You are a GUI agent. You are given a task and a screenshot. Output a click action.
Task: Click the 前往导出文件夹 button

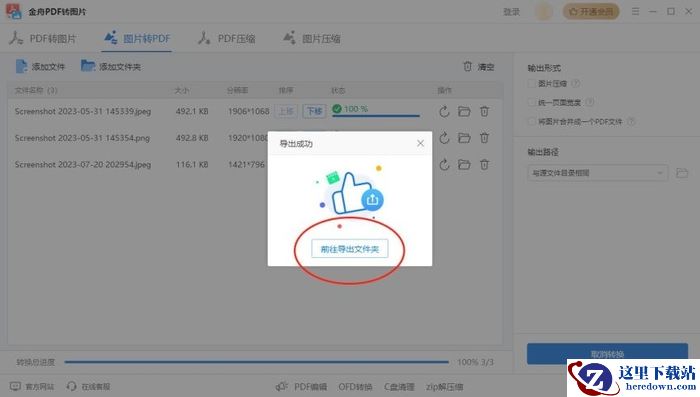point(350,249)
